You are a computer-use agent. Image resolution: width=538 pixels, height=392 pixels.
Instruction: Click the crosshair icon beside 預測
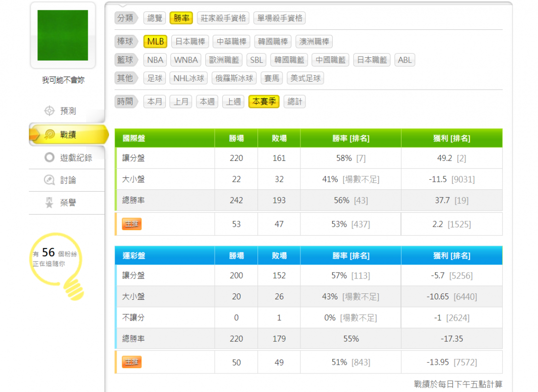click(x=49, y=111)
